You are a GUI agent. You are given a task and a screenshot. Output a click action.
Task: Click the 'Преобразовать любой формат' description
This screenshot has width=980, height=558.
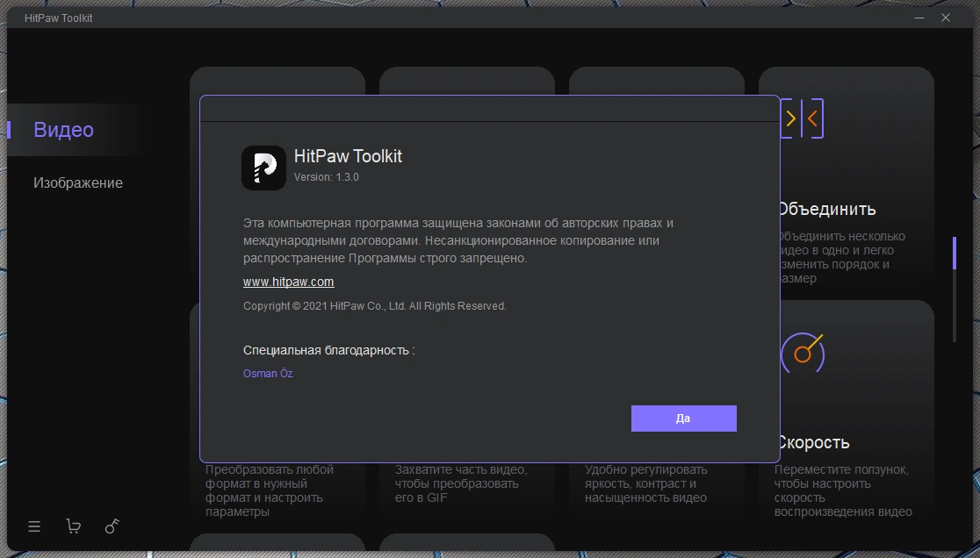point(270,490)
